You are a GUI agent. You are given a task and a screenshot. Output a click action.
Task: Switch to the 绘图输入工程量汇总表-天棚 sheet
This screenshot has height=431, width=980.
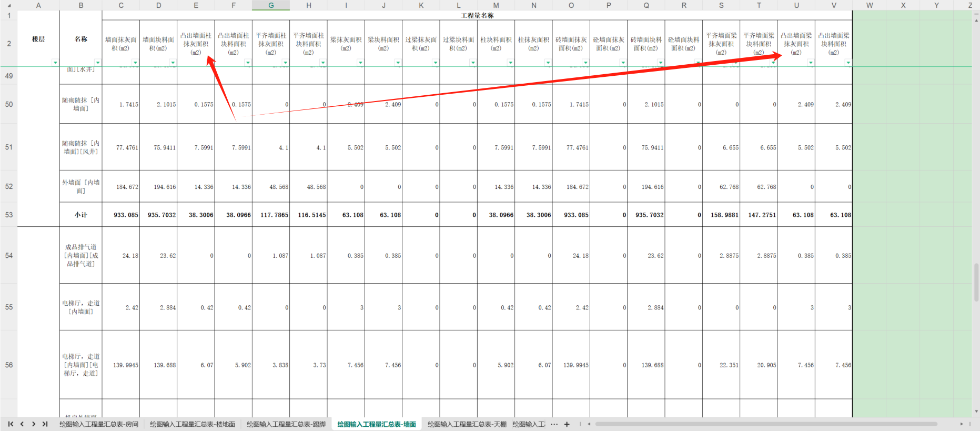[467, 424]
